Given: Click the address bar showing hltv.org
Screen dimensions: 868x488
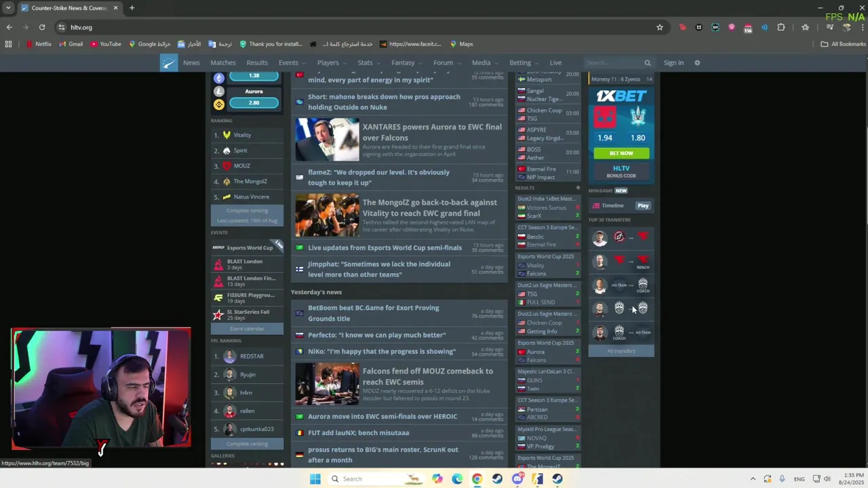Looking at the screenshot, I should click(x=353, y=27).
